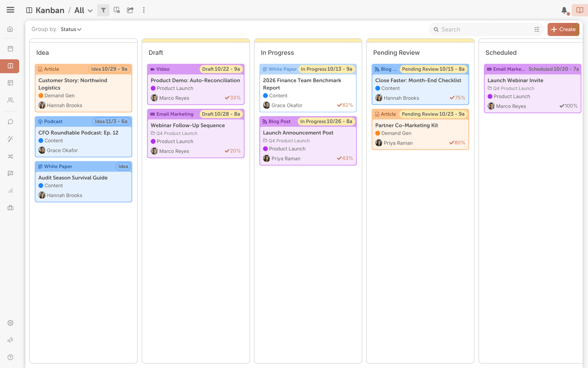588x368 pixels.
Task: Open magic wand AI icon in sidebar
Action: [x=10, y=139]
